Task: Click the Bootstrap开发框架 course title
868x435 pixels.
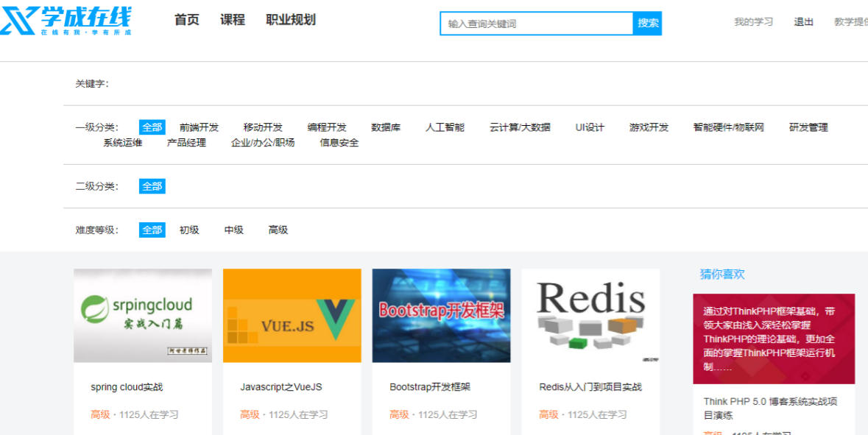Action: tap(430, 387)
